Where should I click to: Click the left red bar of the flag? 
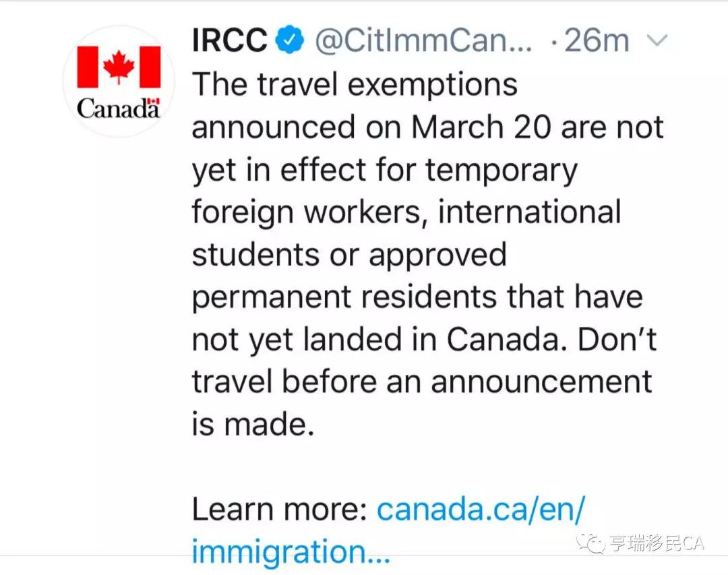pyautogui.click(x=88, y=67)
